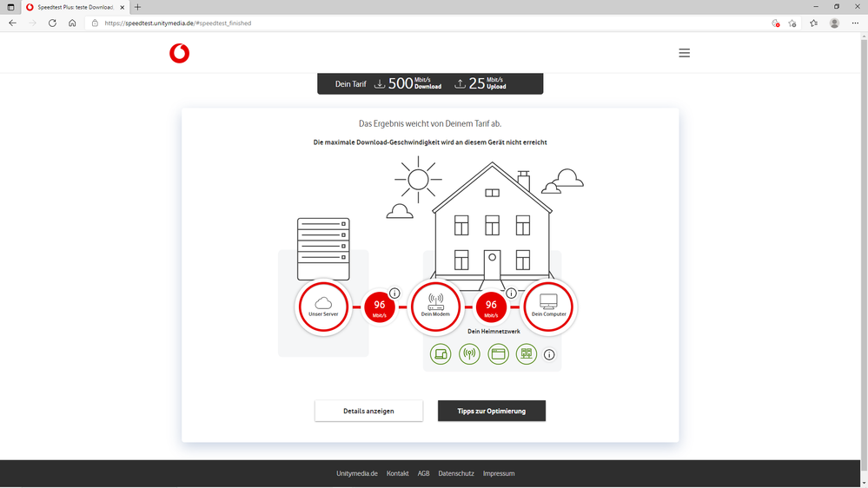Click the bold maximale Download-Geschwindigkeit message
The image size is (868, 488).
tap(430, 142)
